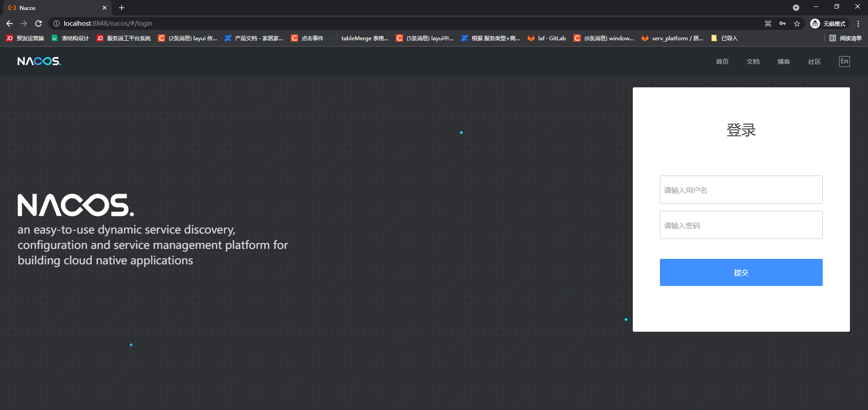The width and height of the screenshot is (868, 410).
Task: Open the laf · GitLab bookmark
Action: pos(547,38)
